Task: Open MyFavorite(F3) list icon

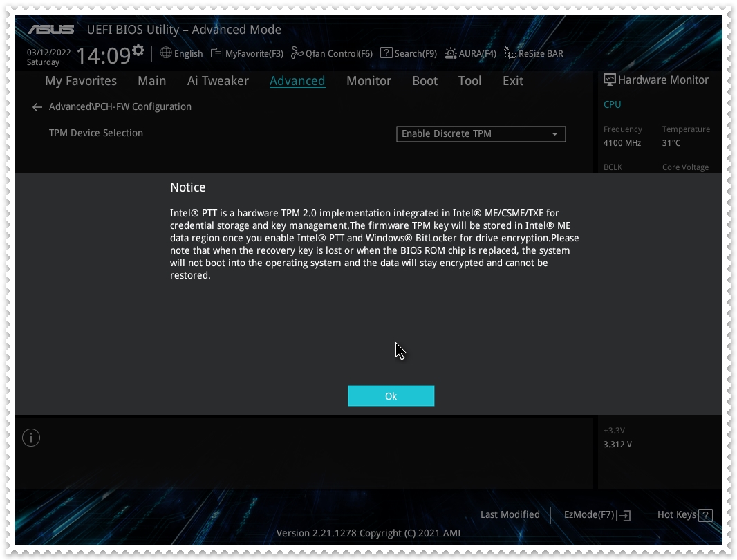Action: click(x=216, y=53)
